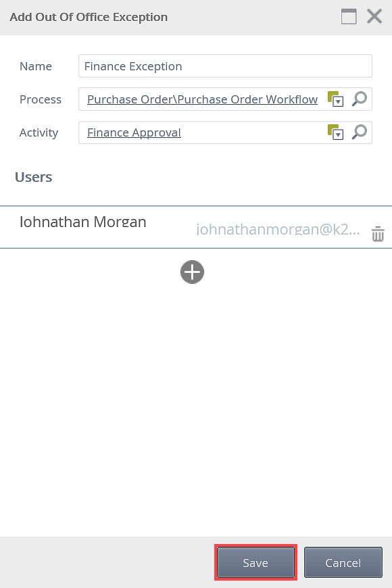Click the Activity field label
The width and height of the screenshot is (392, 588).
[39, 132]
